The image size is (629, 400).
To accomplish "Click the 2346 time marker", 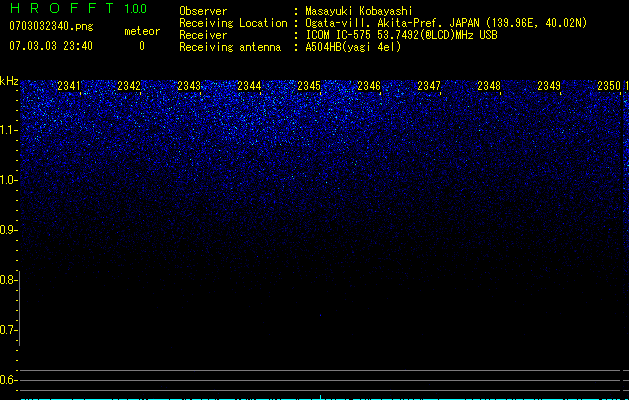I will (x=369, y=86).
